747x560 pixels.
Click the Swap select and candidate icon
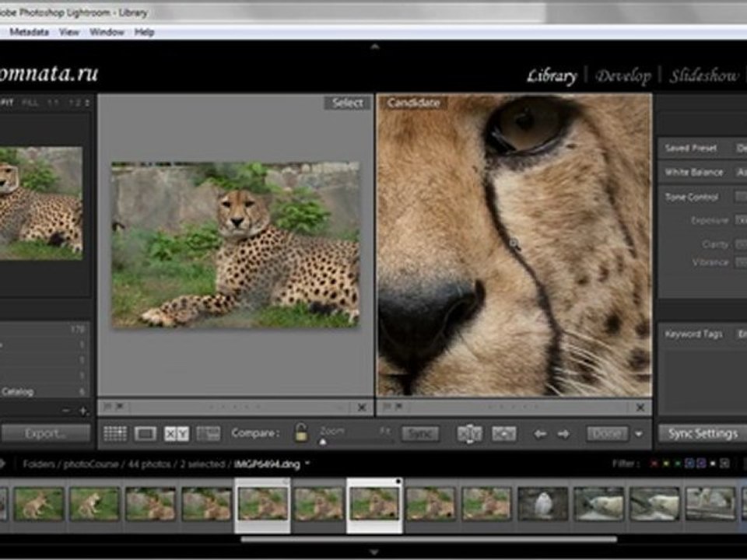pyautogui.click(x=469, y=434)
